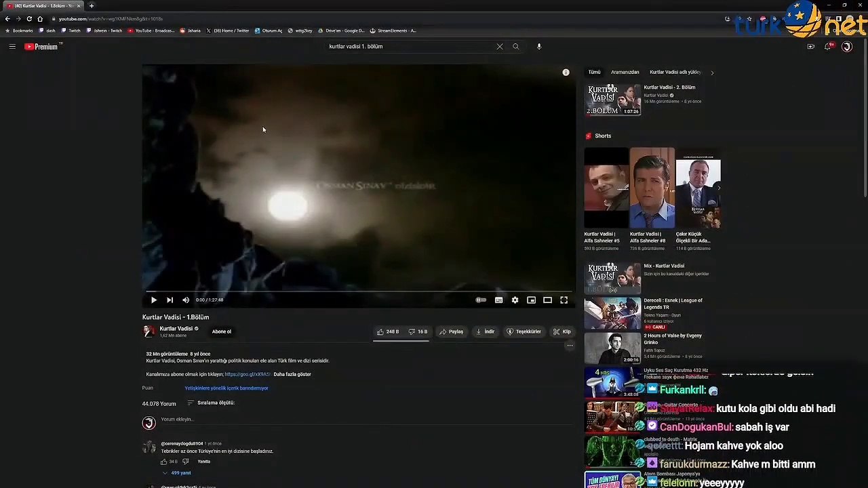Image resolution: width=868 pixels, height=488 pixels.
Task: Expand the 499 yanıt replies
Action: [x=176, y=473]
